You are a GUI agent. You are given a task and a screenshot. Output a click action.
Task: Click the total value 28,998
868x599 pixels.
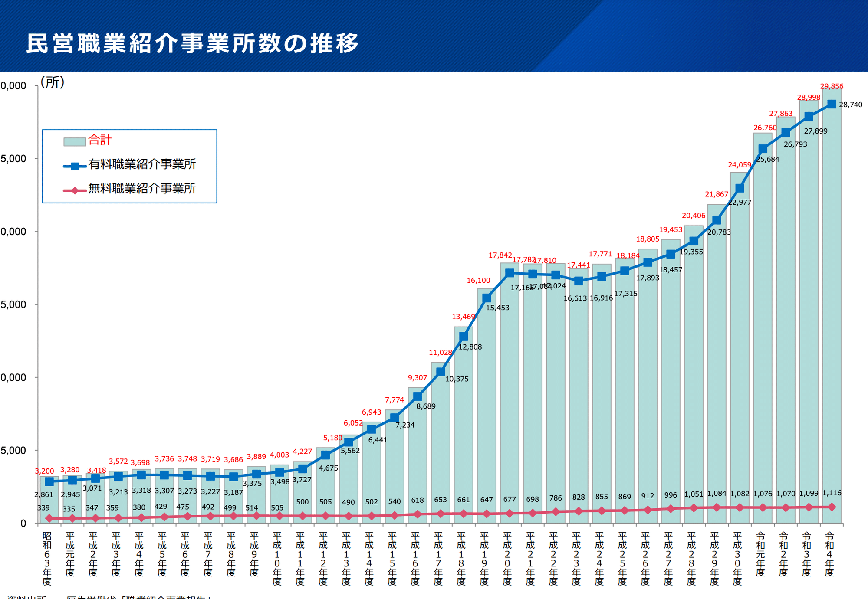click(809, 98)
